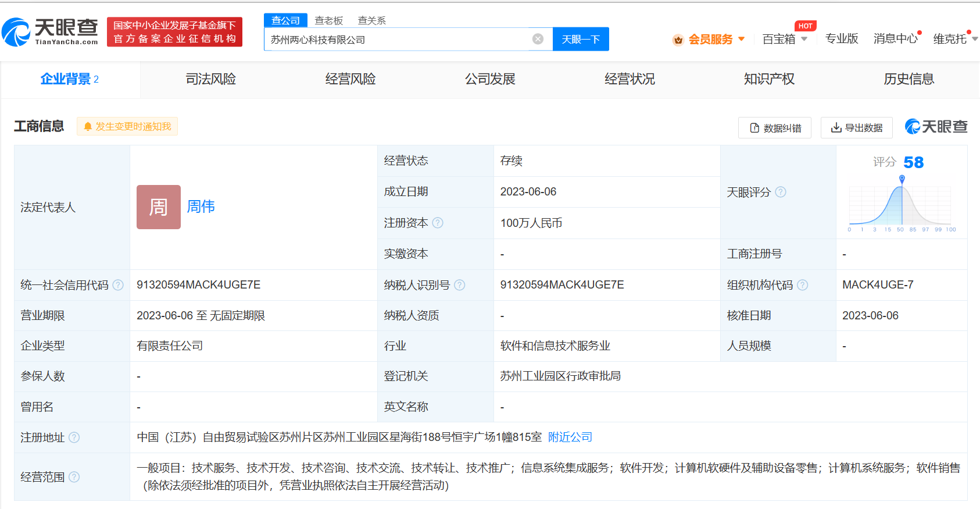Click the 百宝箱 menu label
Viewport: 980px width, 509px height.
tap(779, 39)
